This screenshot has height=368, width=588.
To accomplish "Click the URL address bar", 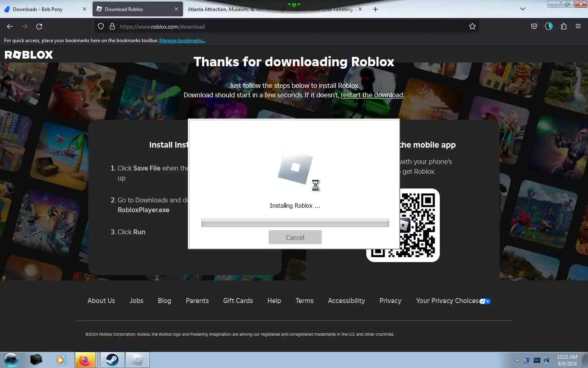I will [286, 27].
